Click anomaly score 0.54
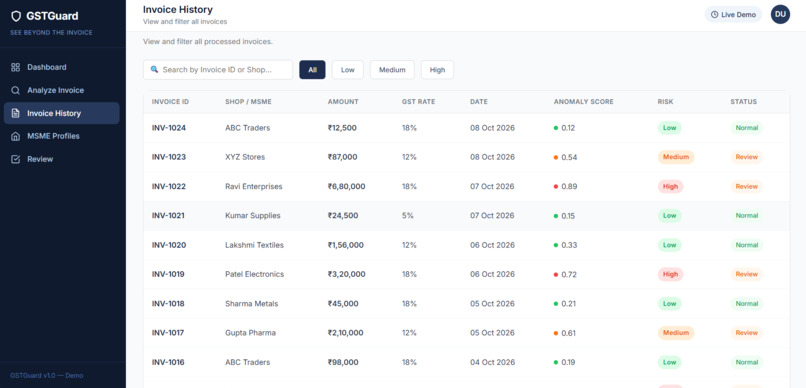 pyautogui.click(x=569, y=157)
